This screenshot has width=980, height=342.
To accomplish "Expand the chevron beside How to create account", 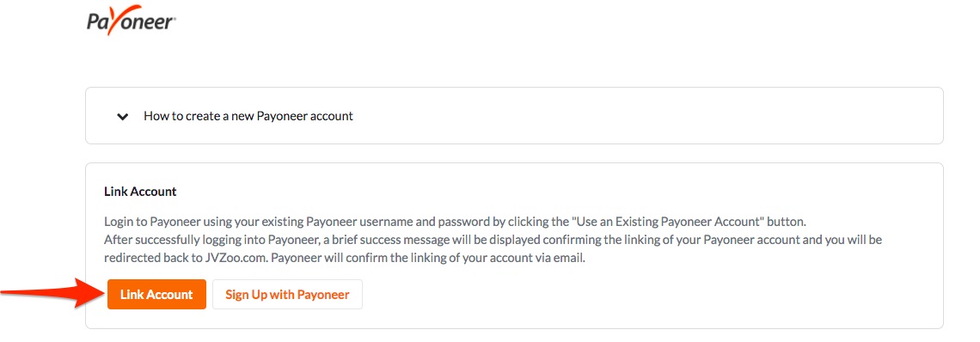I will (x=123, y=116).
